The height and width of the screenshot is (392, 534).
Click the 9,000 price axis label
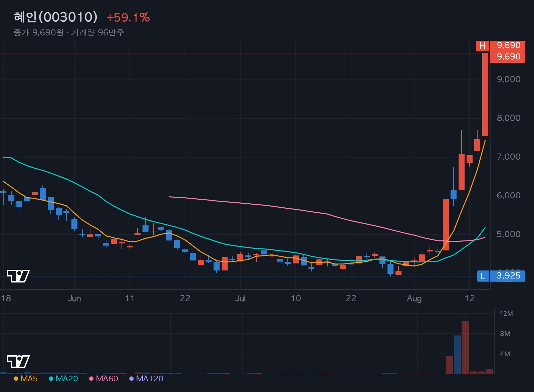[508, 79]
